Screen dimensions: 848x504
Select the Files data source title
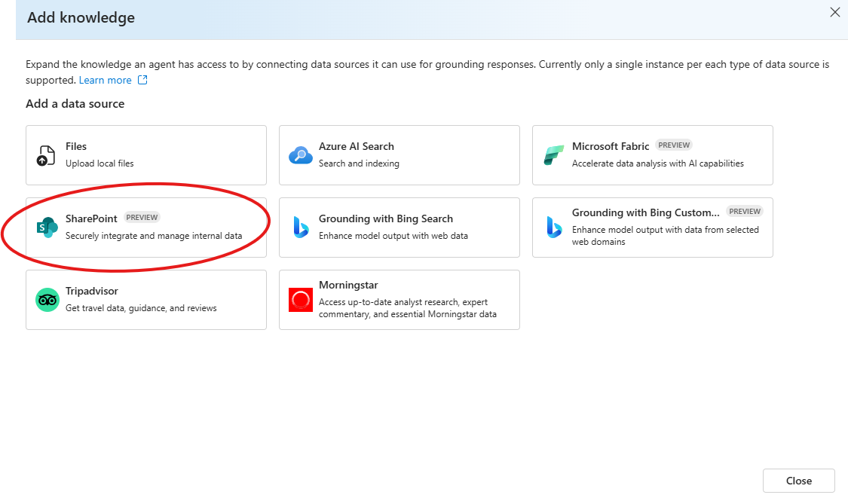(x=76, y=147)
